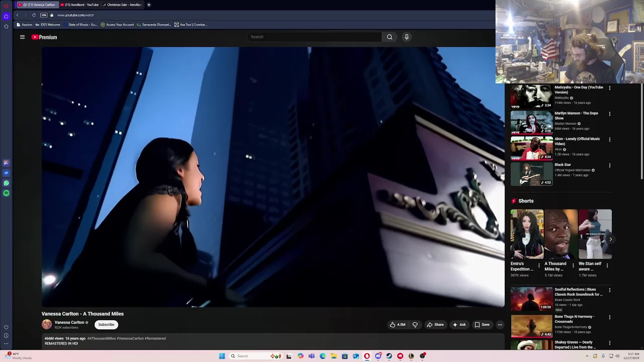The height and width of the screenshot is (362, 644).
Task: Switch to AeroBand - YouTube tab
Action: 79,5
